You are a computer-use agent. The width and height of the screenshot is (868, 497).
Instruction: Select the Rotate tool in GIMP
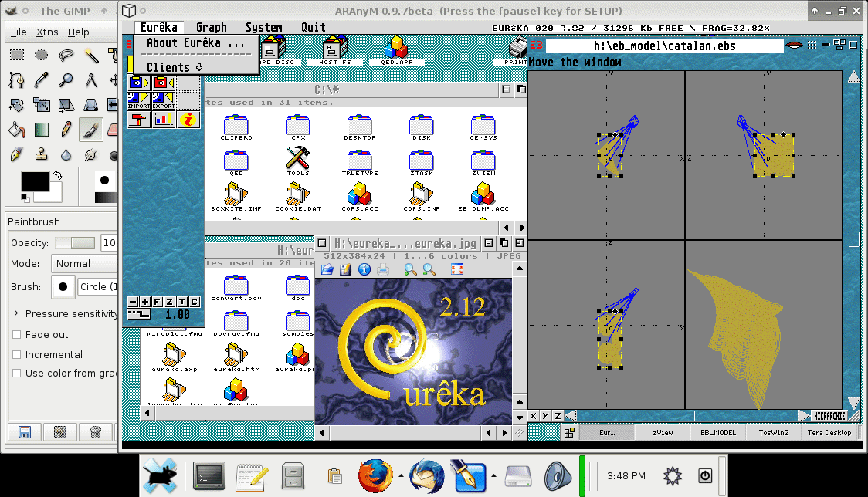[17, 105]
